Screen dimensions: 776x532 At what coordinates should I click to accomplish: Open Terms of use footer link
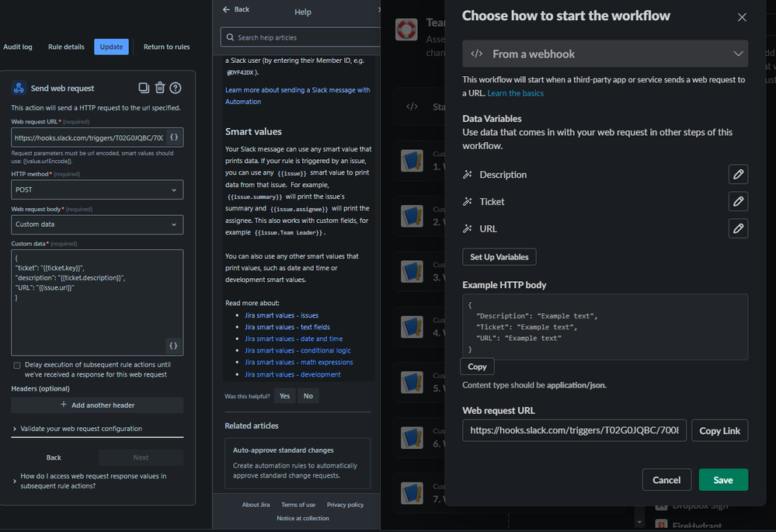(298, 505)
